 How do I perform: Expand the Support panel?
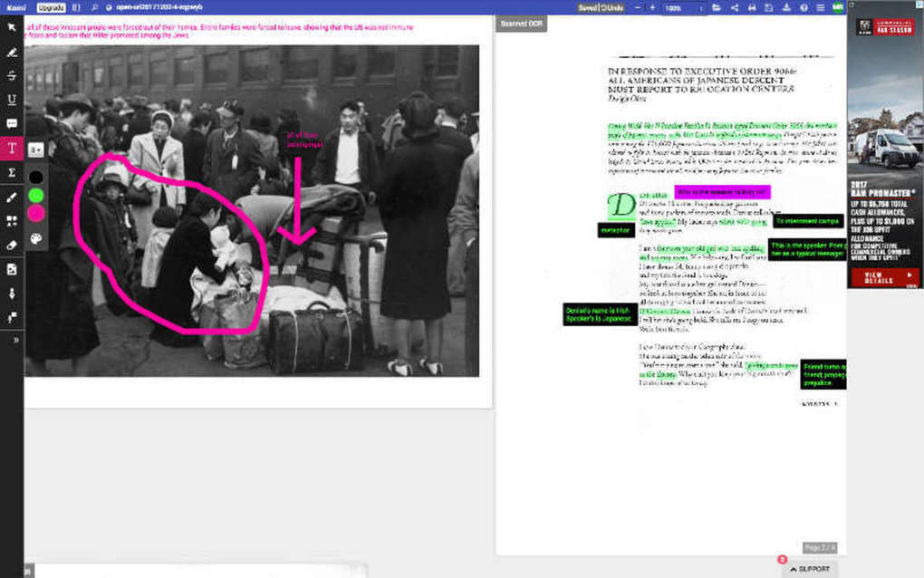coord(810,569)
